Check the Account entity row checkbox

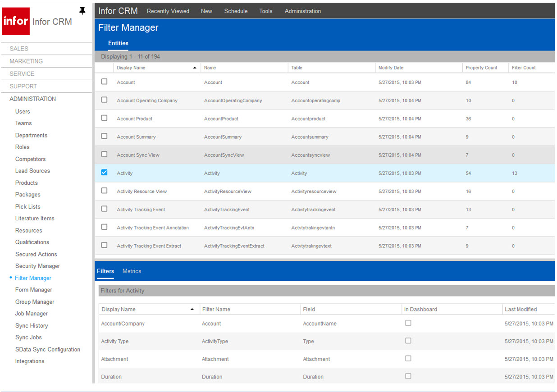(104, 82)
